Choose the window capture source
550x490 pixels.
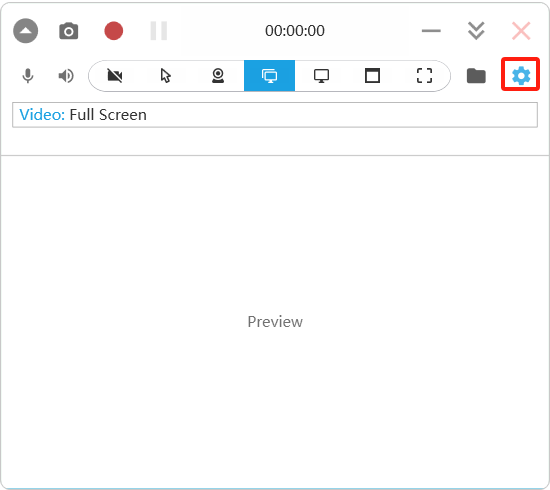(373, 76)
